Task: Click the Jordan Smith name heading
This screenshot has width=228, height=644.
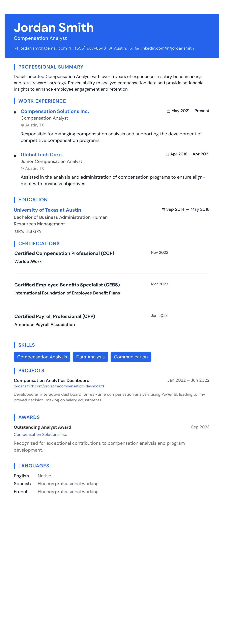Action: [x=54, y=28]
